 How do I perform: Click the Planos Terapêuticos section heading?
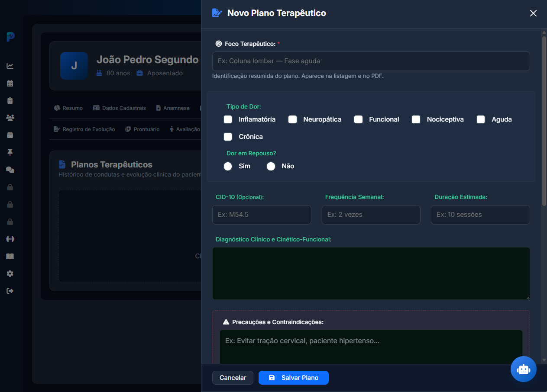tap(112, 164)
